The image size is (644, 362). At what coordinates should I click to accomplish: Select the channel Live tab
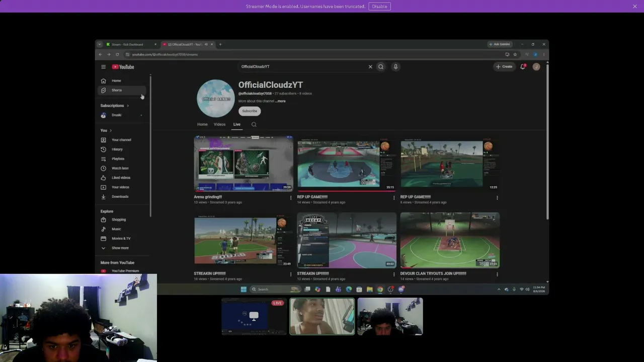pos(236,124)
